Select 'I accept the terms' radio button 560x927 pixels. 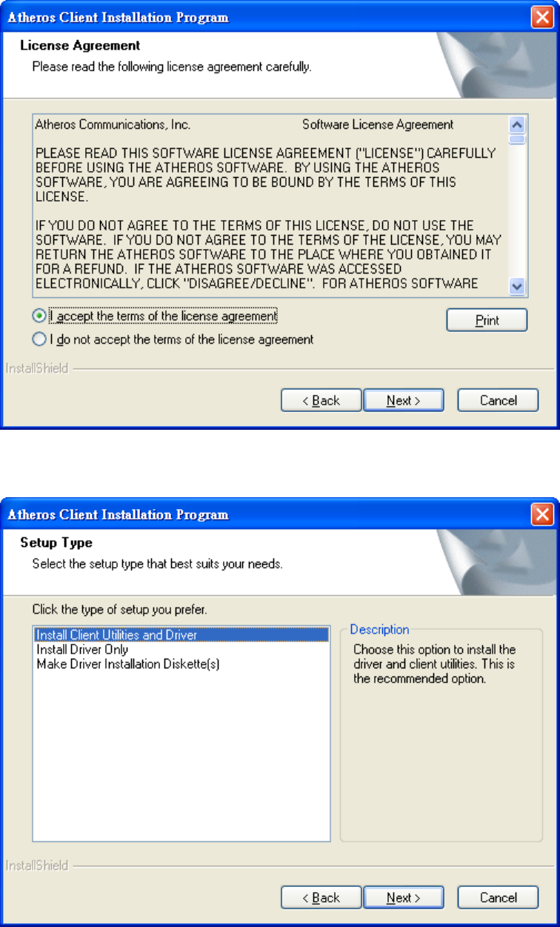pyautogui.click(x=39, y=316)
